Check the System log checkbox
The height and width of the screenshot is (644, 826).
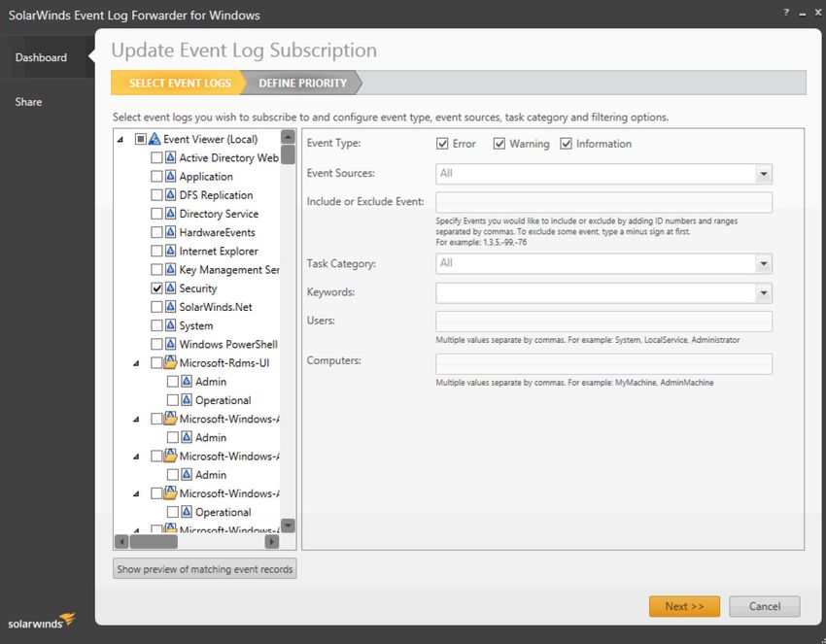click(x=156, y=325)
